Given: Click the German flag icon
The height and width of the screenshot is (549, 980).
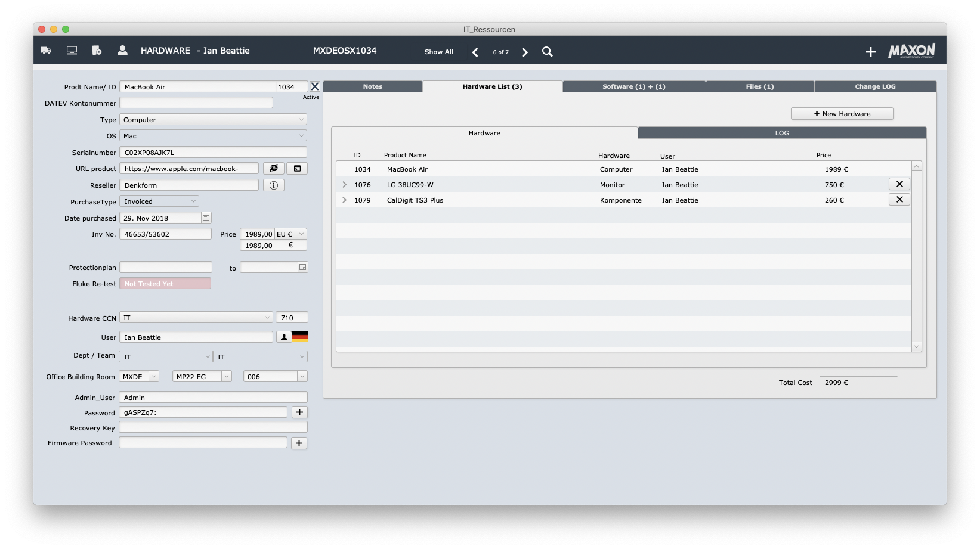Looking at the screenshot, I should coord(300,336).
